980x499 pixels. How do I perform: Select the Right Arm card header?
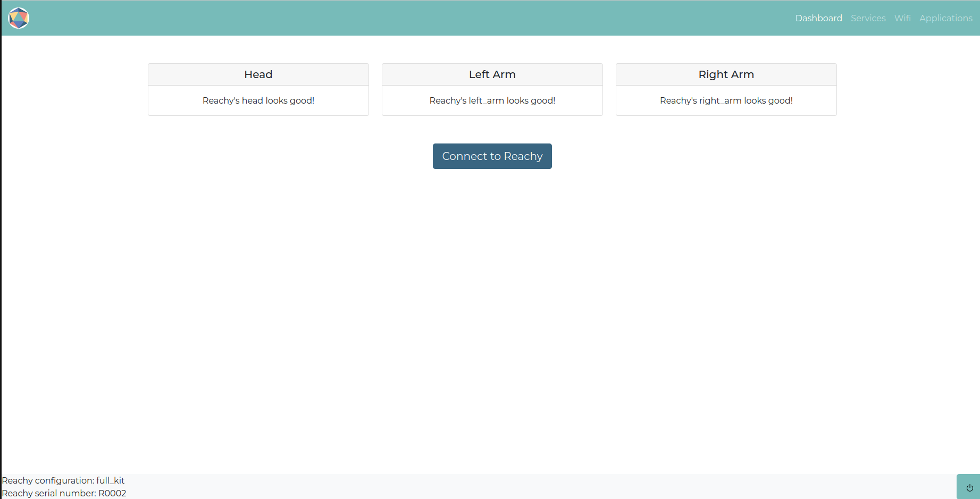click(726, 74)
